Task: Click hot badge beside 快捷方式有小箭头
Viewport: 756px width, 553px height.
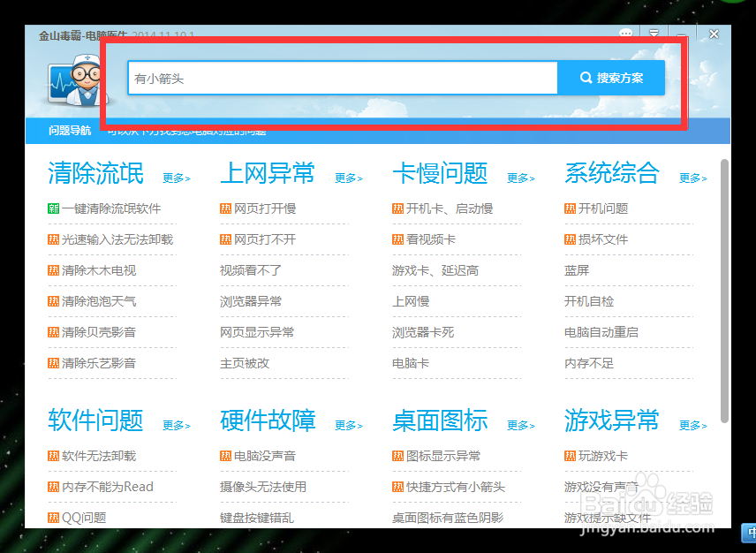Action: pyautogui.click(x=397, y=487)
